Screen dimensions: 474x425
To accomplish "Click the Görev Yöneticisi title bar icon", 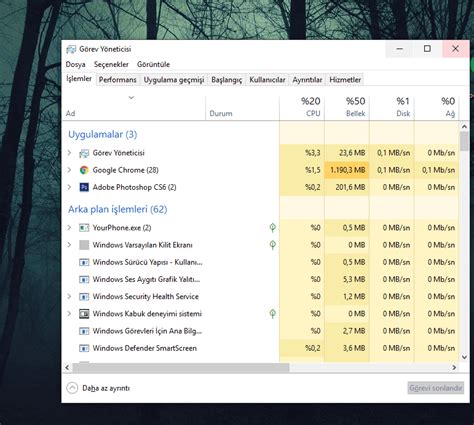I will click(71, 49).
